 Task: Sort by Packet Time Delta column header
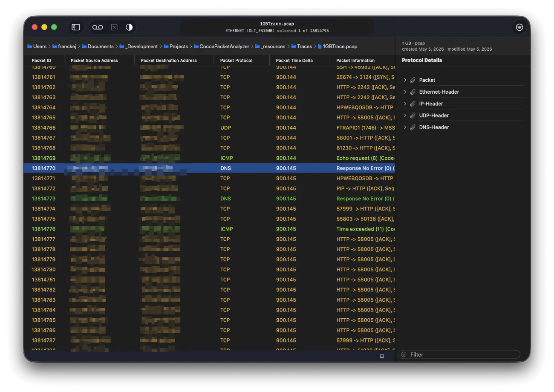(294, 61)
